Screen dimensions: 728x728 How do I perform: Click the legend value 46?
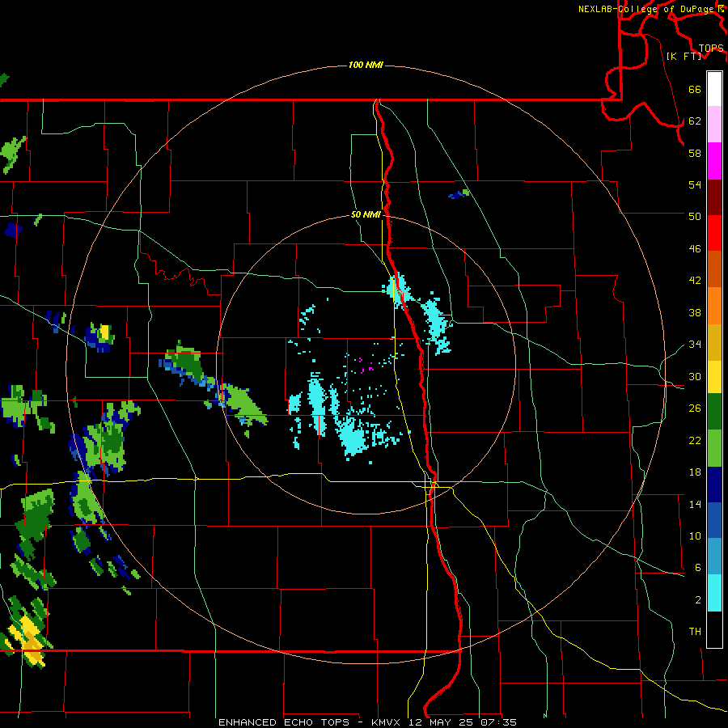tap(695, 249)
